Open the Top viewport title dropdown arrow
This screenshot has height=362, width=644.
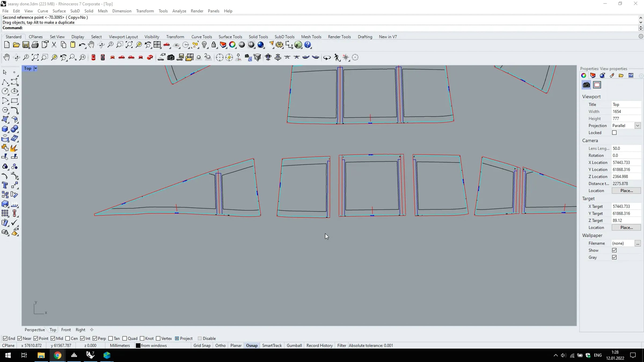[35, 68]
